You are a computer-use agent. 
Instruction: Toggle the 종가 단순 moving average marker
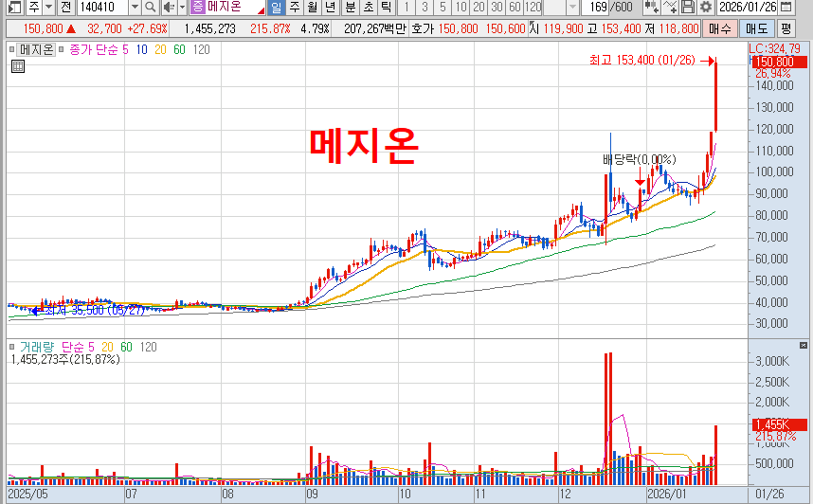[62, 50]
